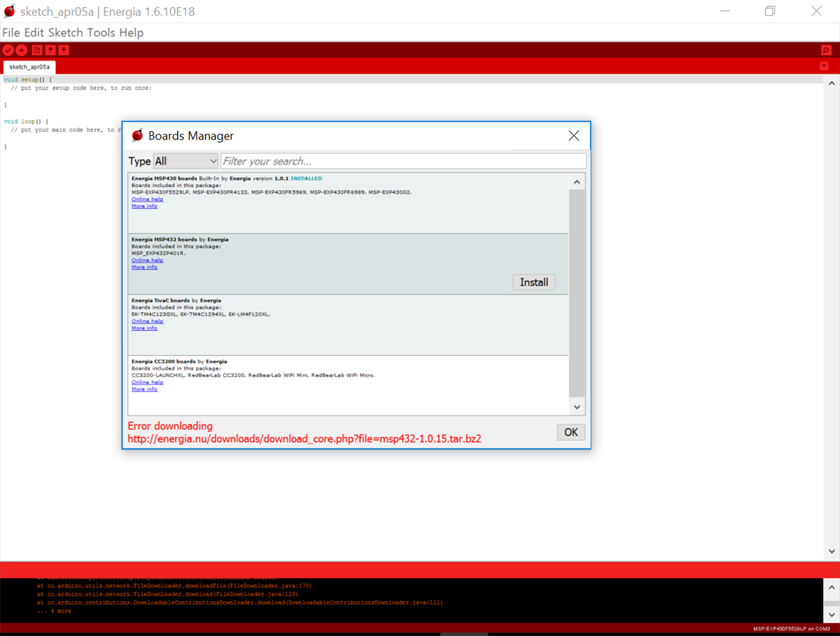Click OK in Boards Manager

[x=571, y=432]
